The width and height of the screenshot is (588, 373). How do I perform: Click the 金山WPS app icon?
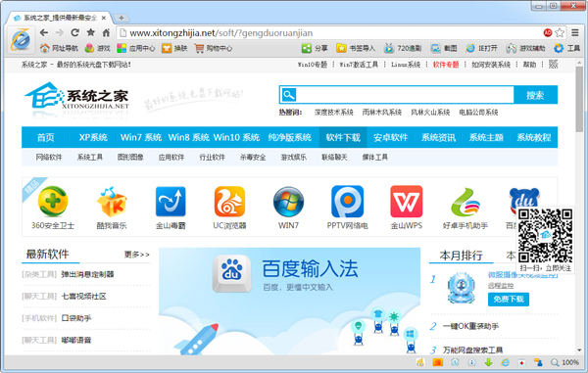[x=406, y=202]
